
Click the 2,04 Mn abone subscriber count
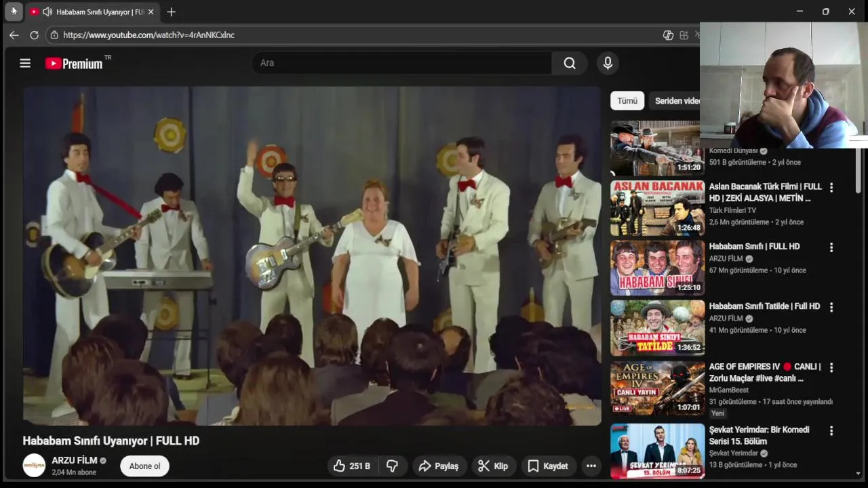(x=74, y=472)
